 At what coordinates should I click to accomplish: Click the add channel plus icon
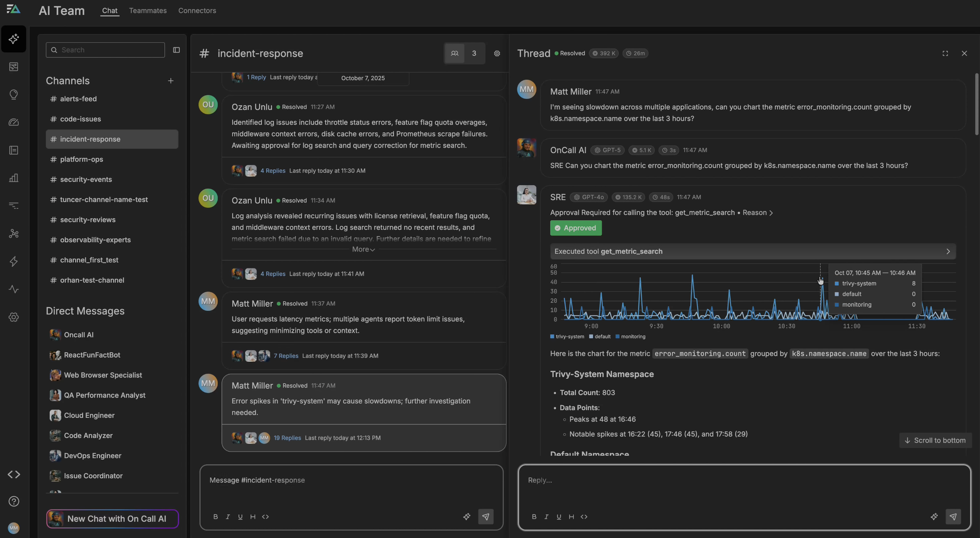click(x=171, y=81)
